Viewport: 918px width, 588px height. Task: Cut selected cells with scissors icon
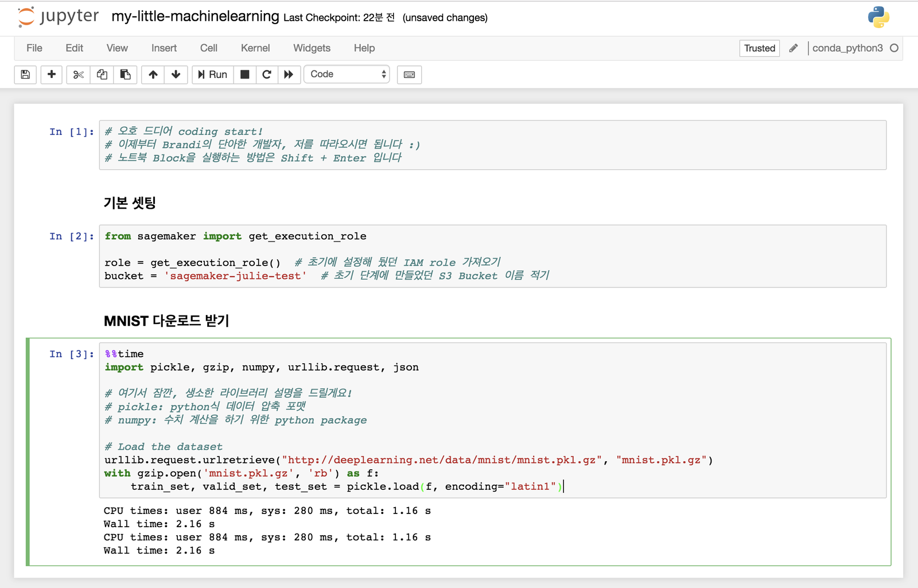79,75
